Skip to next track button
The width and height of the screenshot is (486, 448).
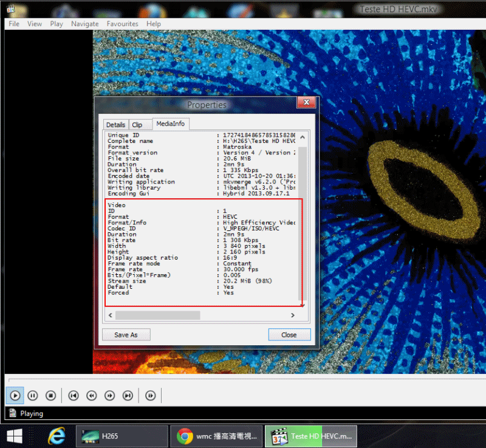[x=128, y=396]
